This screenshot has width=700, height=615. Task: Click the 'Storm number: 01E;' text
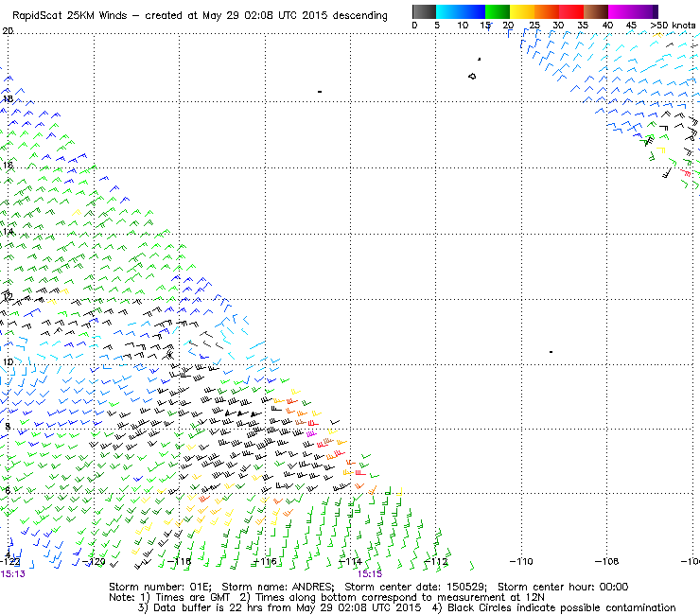(x=160, y=587)
